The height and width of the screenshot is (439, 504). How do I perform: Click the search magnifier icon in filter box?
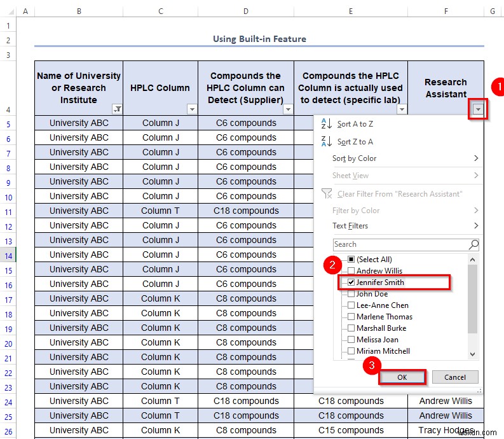click(473, 244)
